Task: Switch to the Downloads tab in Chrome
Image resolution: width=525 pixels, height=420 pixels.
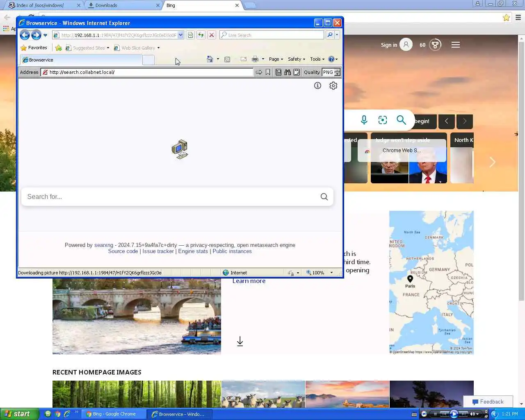Action: [x=124, y=5]
